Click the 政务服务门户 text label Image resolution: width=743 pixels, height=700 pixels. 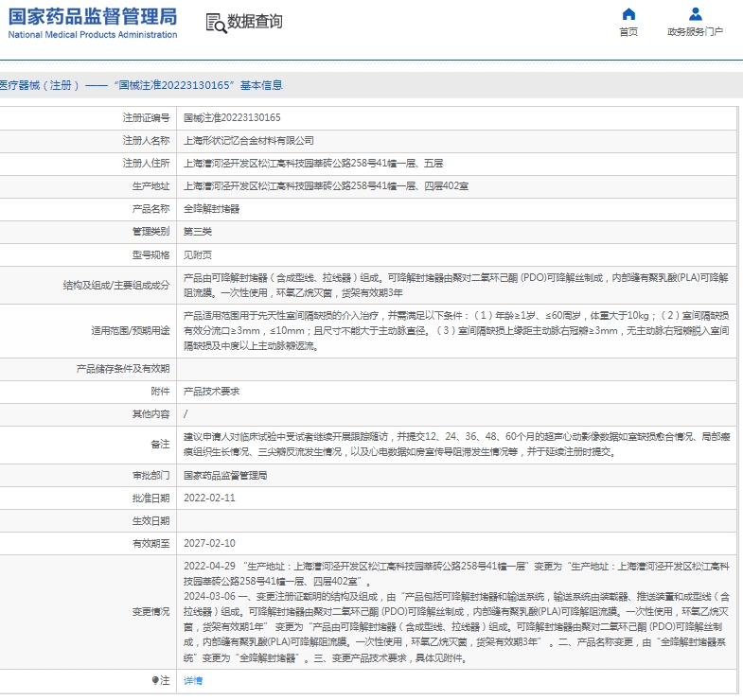pyautogui.click(x=695, y=32)
